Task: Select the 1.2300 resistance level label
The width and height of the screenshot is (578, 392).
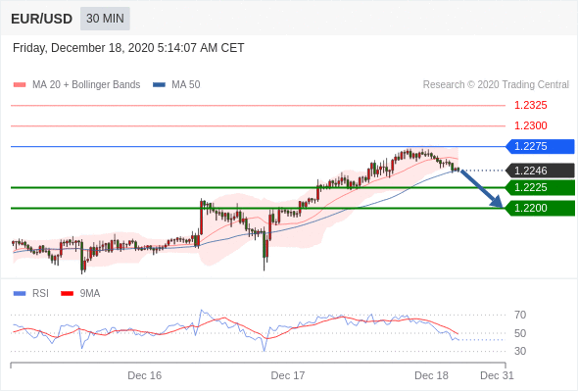Action: coord(530,125)
